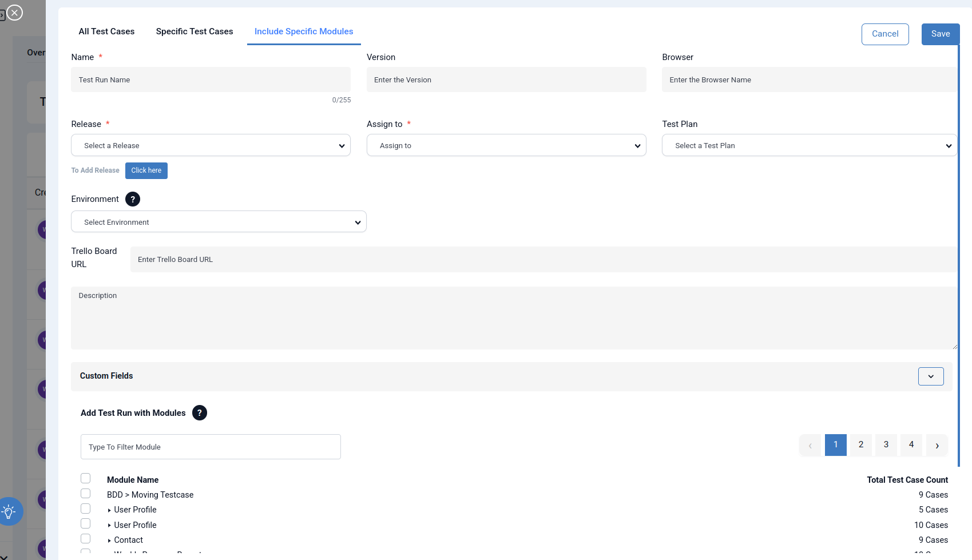Click the previous page arrow

(x=810, y=445)
